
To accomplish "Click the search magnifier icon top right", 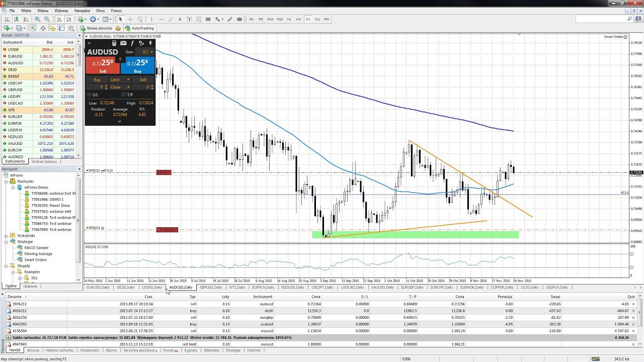I will click(x=630, y=19).
